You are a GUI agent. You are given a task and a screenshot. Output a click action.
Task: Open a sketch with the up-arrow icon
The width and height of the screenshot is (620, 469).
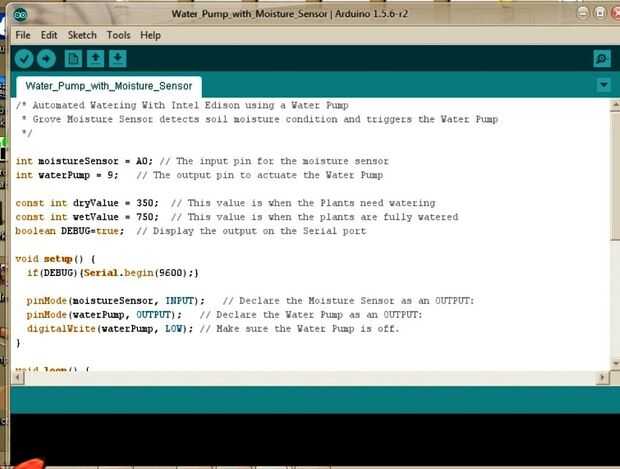click(95, 59)
